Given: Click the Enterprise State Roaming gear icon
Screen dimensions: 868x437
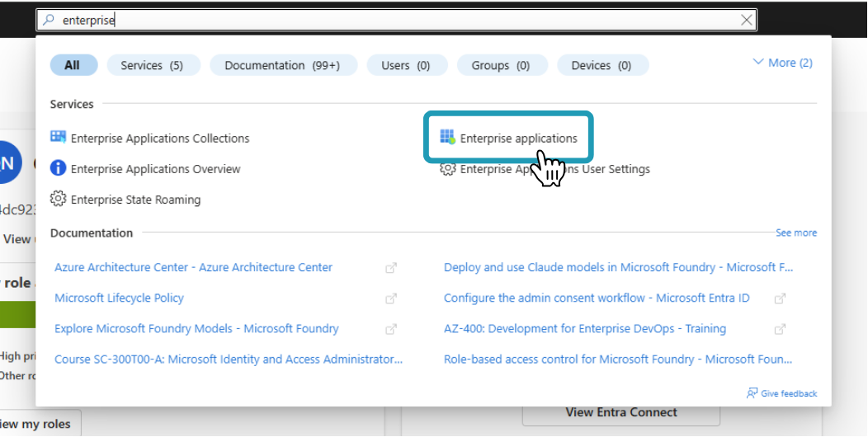Looking at the screenshot, I should click(58, 199).
